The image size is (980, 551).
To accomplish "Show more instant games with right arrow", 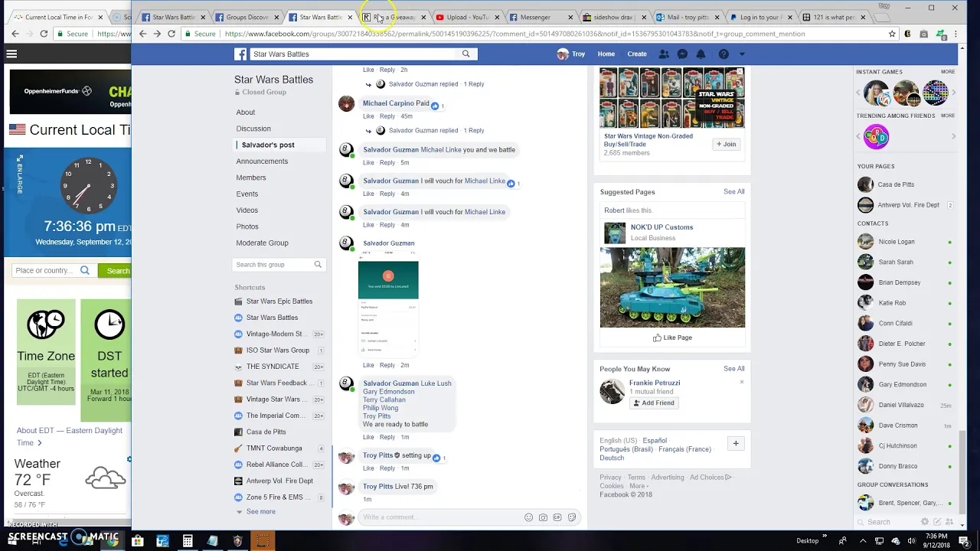I will (x=953, y=93).
